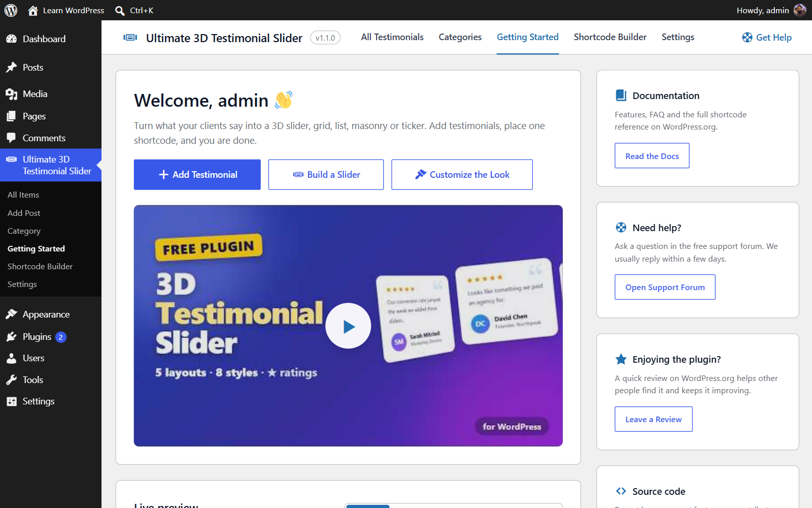Open plugin Settings in the sidebar submenu
The width and height of the screenshot is (812, 508).
point(22,284)
